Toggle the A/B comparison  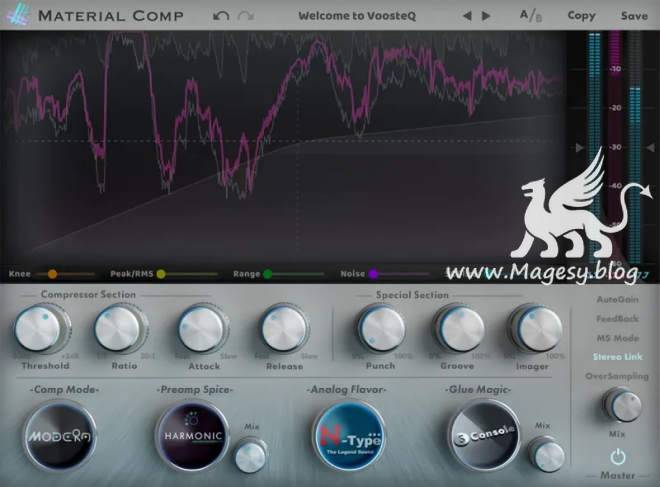[x=530, y=16]
